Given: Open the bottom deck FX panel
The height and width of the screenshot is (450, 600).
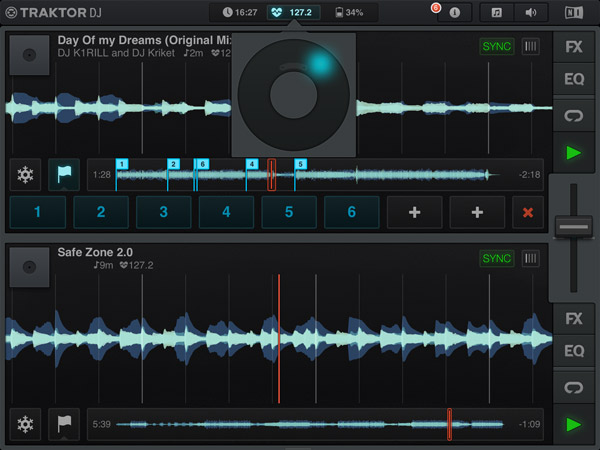Looking at the screenshot, I should pos(574,319).
